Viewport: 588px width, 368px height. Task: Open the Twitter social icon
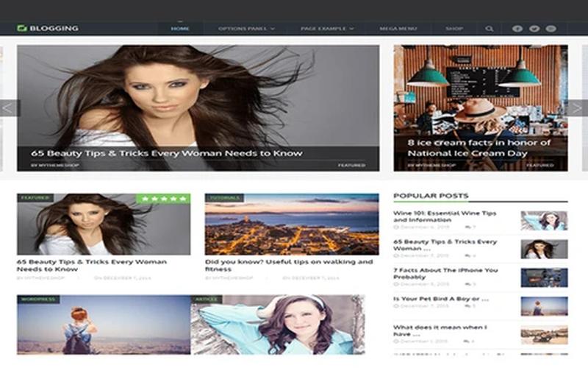click(534, 29)
